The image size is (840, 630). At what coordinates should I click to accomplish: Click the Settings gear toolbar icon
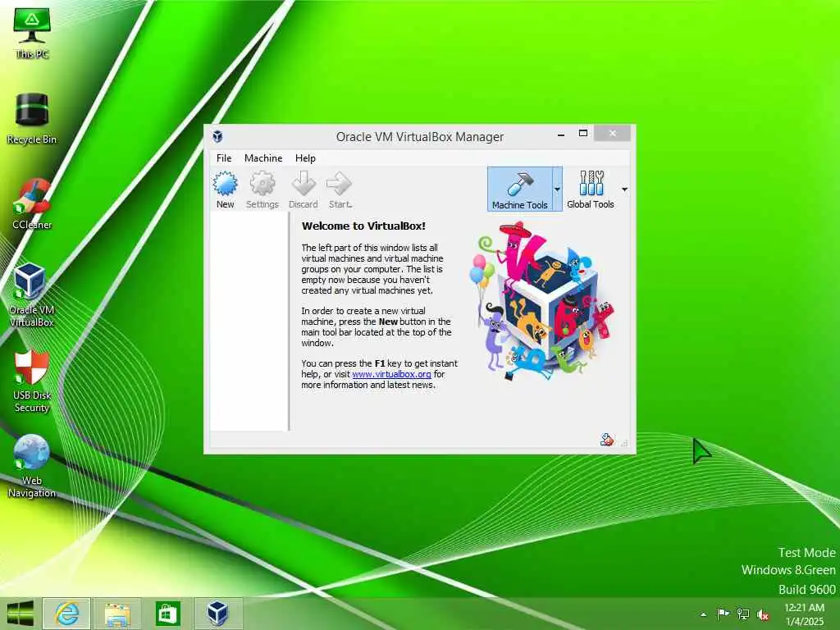click(262, 189)
